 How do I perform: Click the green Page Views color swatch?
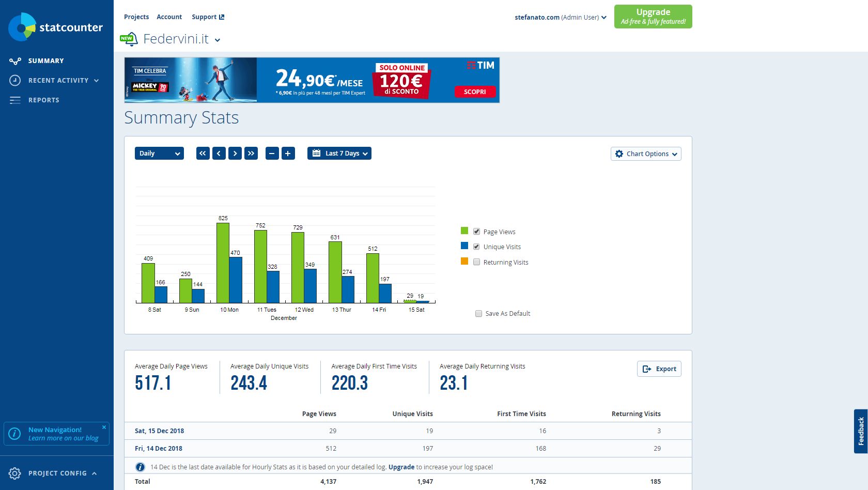(x=464, y=231)
